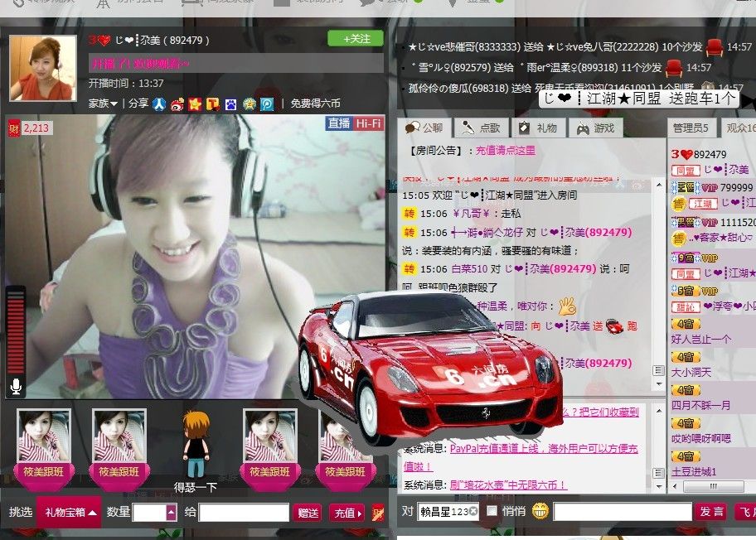The width and height of the screenshot is (756, 540).
Task: Click the 充值 button with arrow
Action: 347,513
